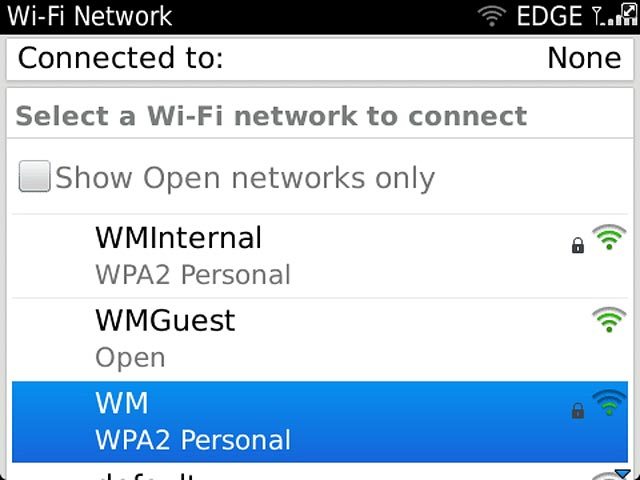Click the signal icon on highlighted WM row
The height and width of the screenshot is (480, 640).
point(609,402)
